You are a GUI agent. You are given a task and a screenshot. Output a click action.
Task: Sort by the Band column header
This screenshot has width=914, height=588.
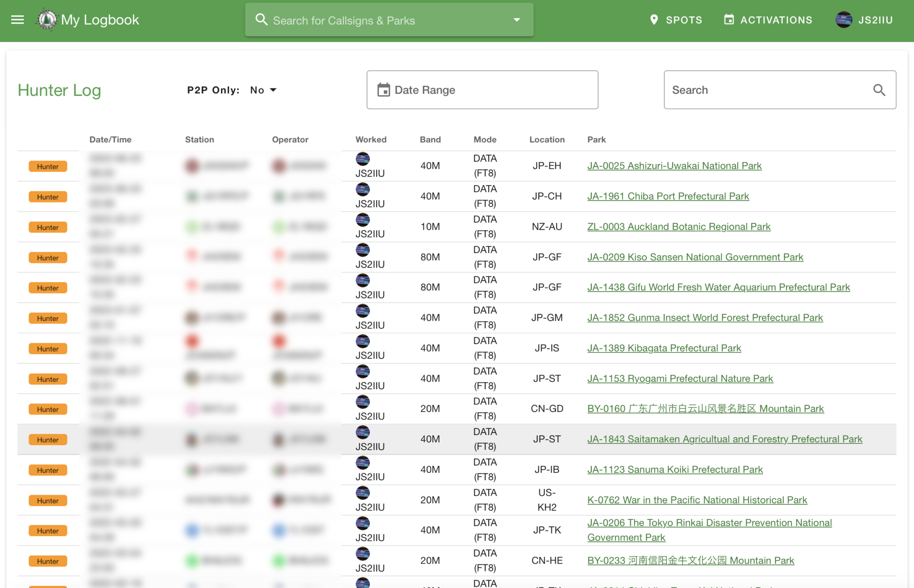point(430,140)
